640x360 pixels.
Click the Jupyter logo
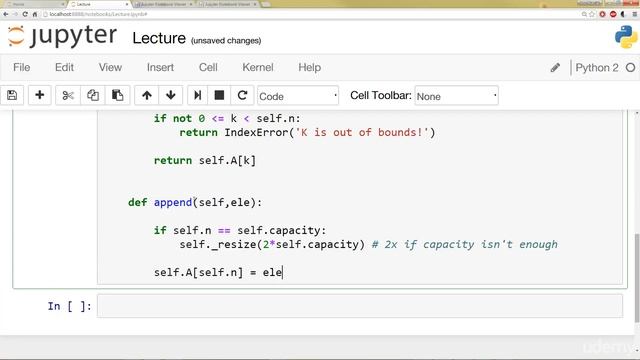point(62,36)
